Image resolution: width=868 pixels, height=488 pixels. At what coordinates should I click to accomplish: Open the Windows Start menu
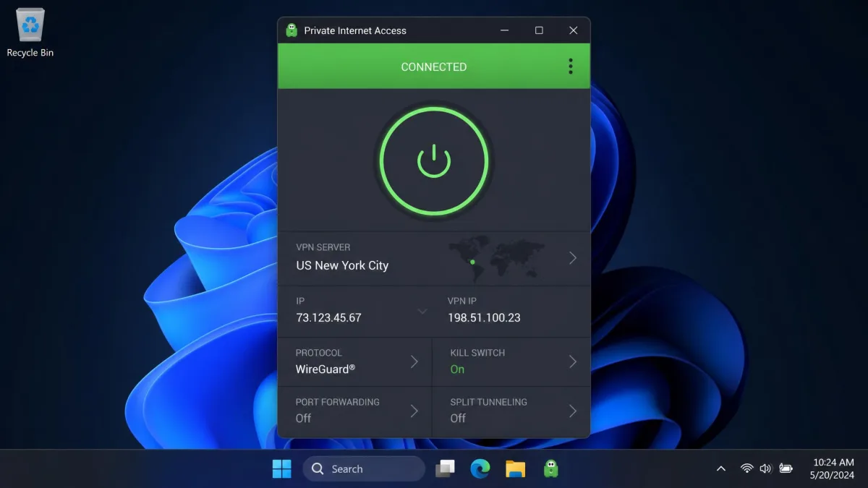click(x=281, y=468)
